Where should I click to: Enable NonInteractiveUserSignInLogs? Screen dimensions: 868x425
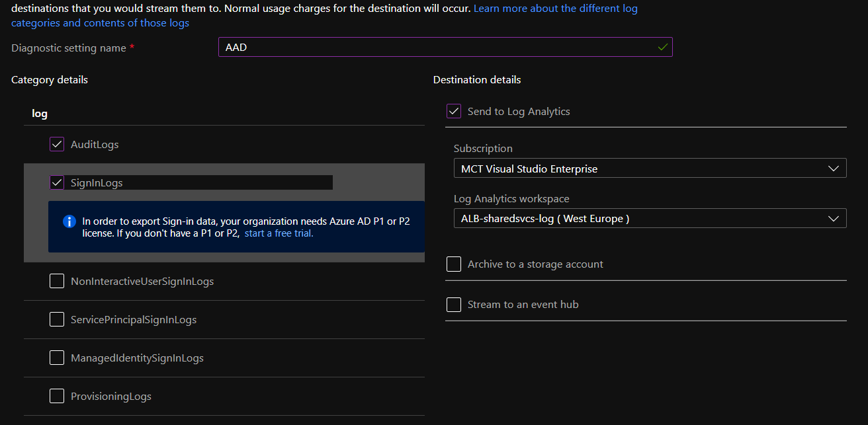pos(57,280)
